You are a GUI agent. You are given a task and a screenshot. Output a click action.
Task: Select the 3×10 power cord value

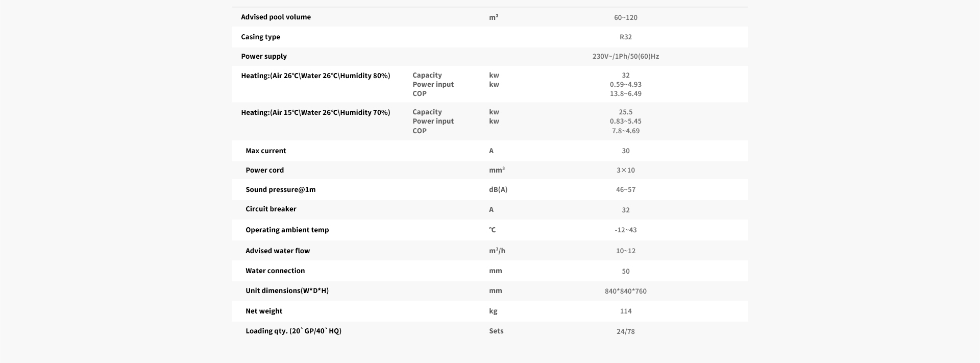click(x=625, y=170)
